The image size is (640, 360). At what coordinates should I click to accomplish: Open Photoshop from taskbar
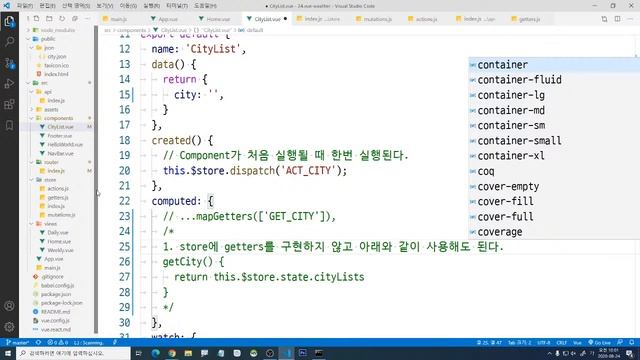(x=302, y=353)
